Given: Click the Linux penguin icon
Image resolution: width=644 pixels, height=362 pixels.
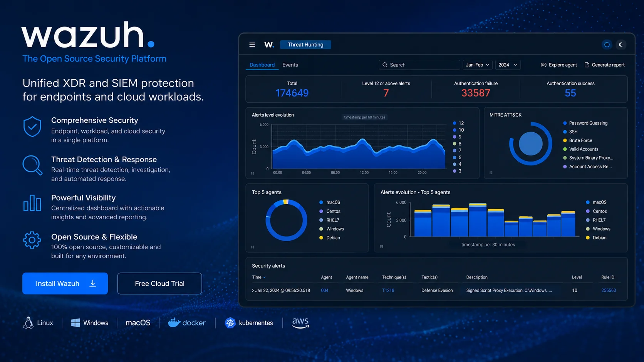Looking at the screenshot, I should coord(28,323).
